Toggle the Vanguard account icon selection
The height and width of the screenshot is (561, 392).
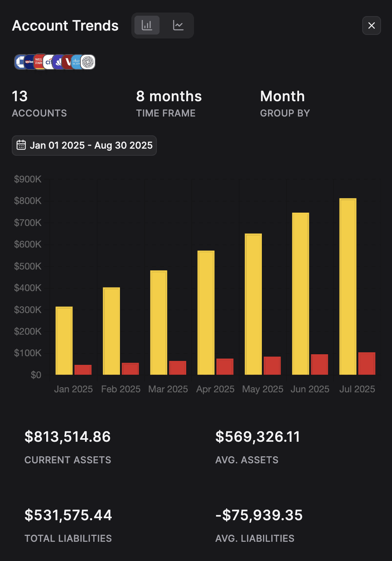click(x=67, y=62)
